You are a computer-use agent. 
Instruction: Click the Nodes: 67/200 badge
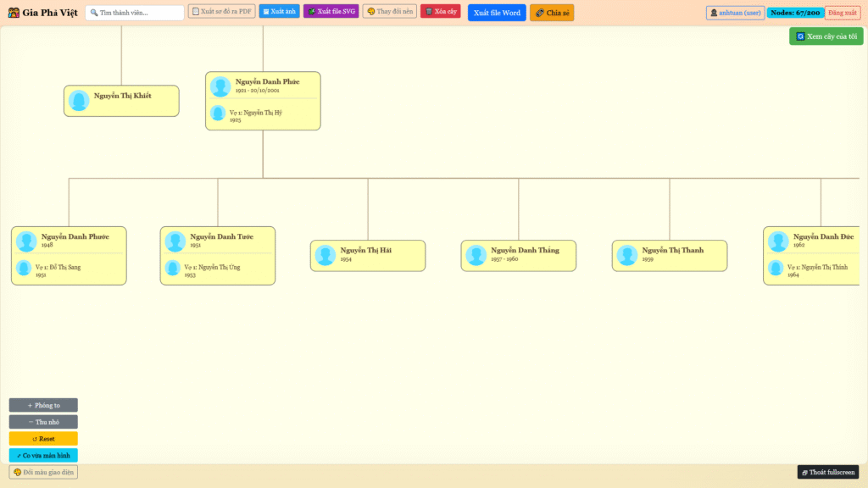click(x=795, y=13)
